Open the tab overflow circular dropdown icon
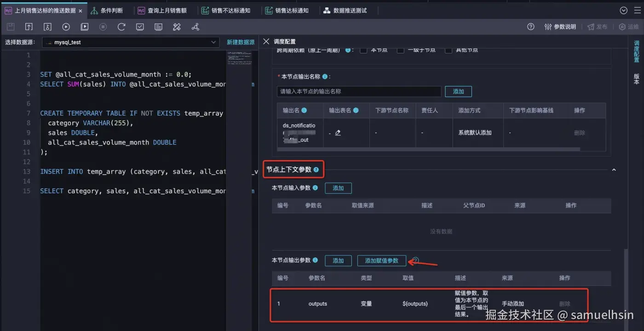The width and height of the screenshot is (644, 331). coord(624,10)
